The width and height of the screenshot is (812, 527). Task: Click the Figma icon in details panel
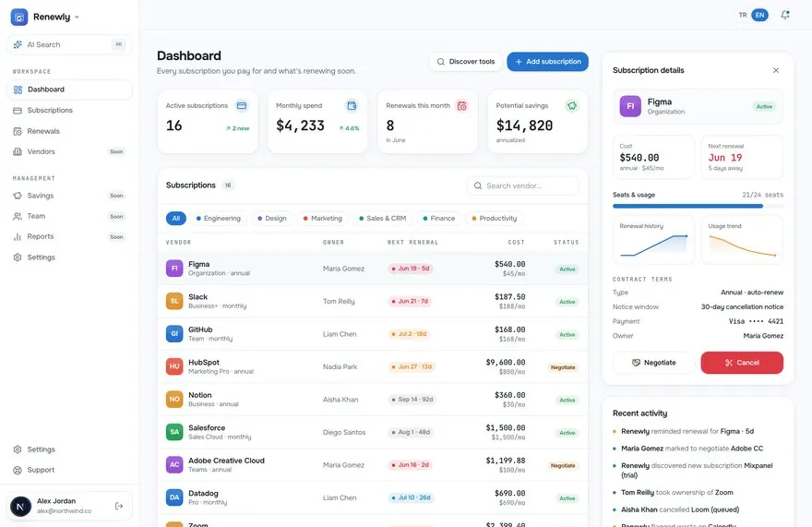click(630, 106)
